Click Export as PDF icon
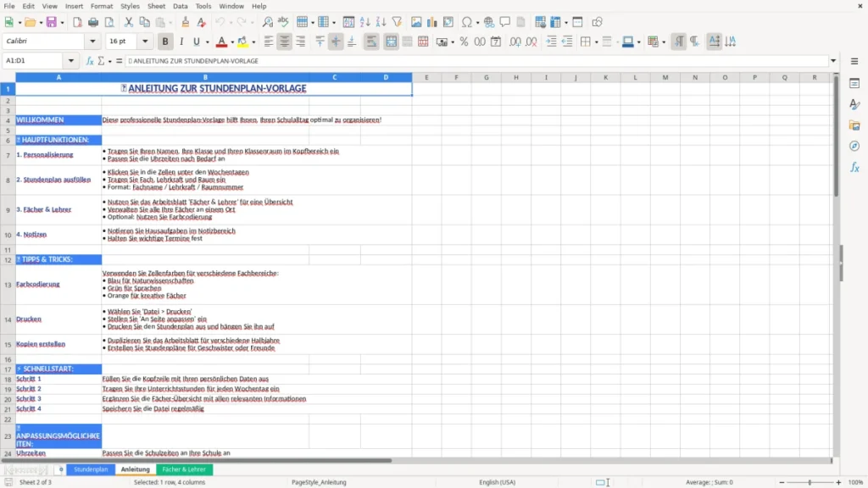 point(77,22)
